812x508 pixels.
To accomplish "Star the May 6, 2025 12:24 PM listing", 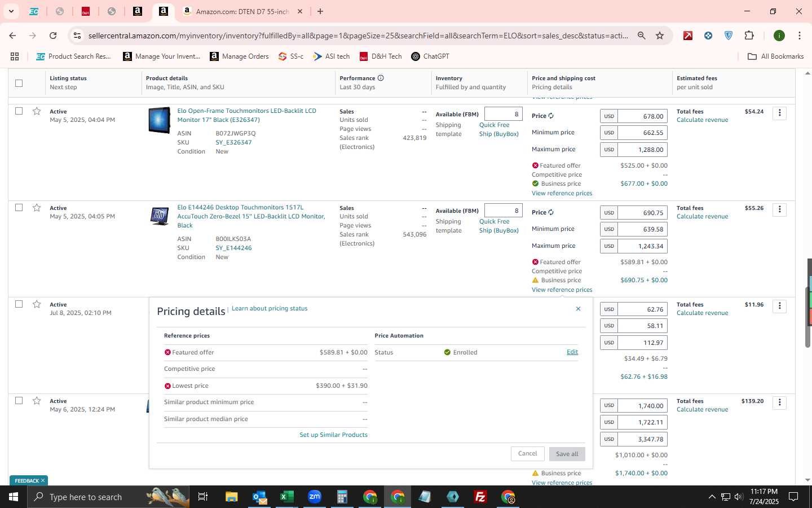I will coord(37,401).
